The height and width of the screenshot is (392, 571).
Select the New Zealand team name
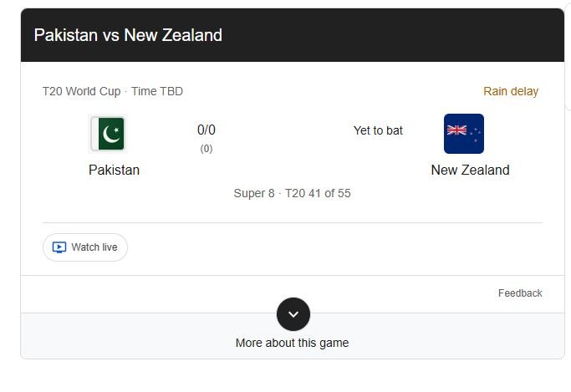(x=470, y=170)
